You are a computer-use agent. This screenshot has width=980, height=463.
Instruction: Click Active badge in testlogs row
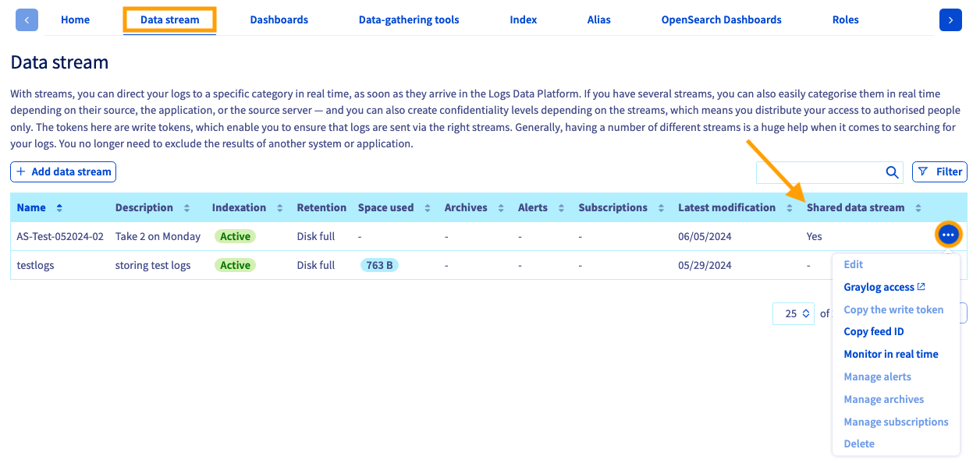tap(235, 265)
